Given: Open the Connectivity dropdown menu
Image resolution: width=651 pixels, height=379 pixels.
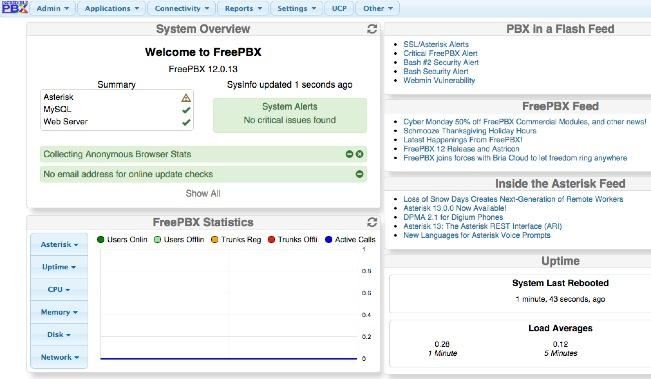Looking at the screenshot, I should [x=181, y=8].
